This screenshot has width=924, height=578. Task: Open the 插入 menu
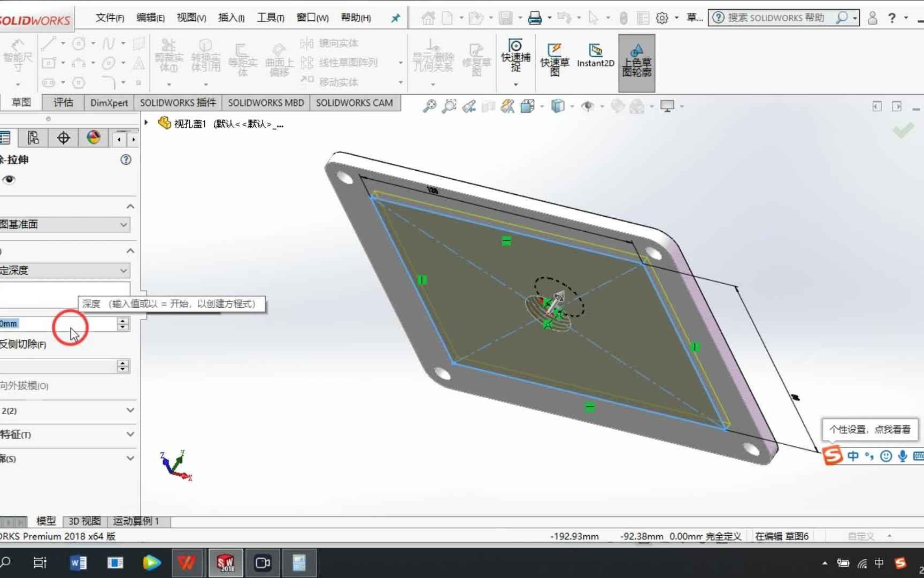click(230, 17)
